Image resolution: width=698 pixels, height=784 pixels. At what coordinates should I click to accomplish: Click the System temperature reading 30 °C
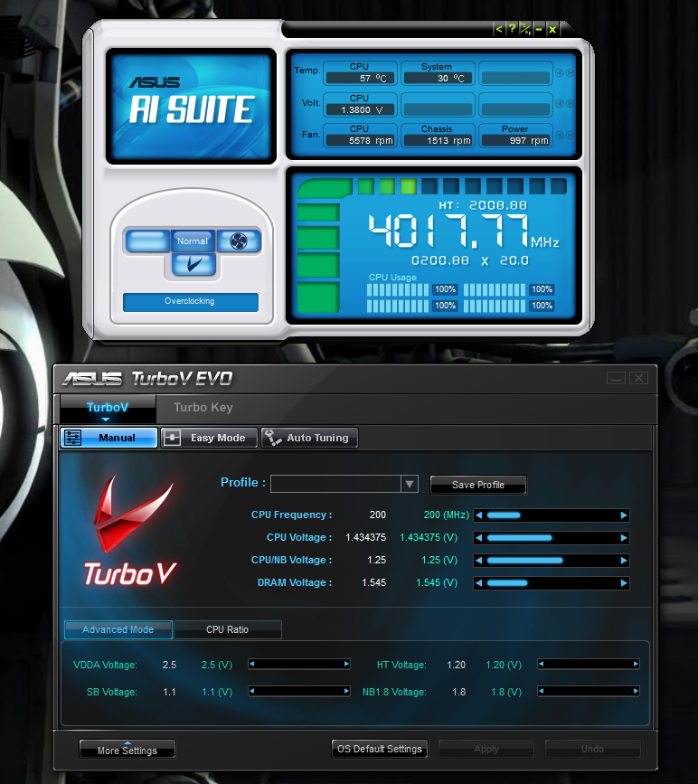click(438, 78)
